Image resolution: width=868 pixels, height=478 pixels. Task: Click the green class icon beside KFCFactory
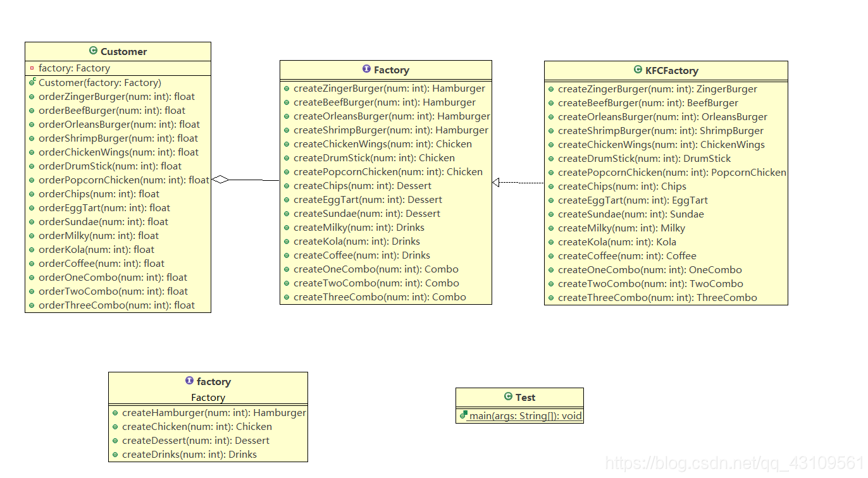(x=638, y=70)
